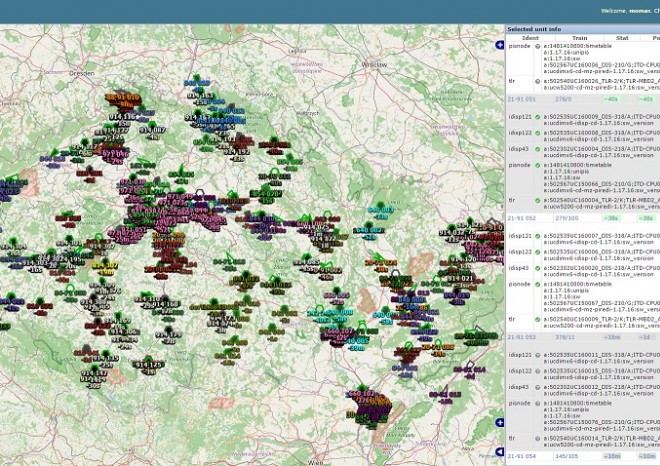Select train marker 80-62 015 on map
The width and height of the screenshot is (660, 466).
[x=445, y=395]
